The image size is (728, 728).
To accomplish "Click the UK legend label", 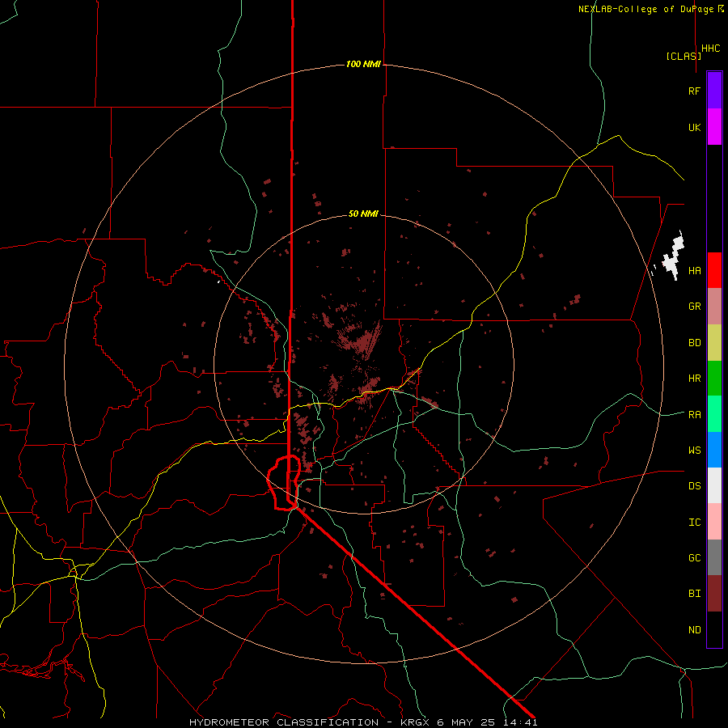I will pos(694,127).
